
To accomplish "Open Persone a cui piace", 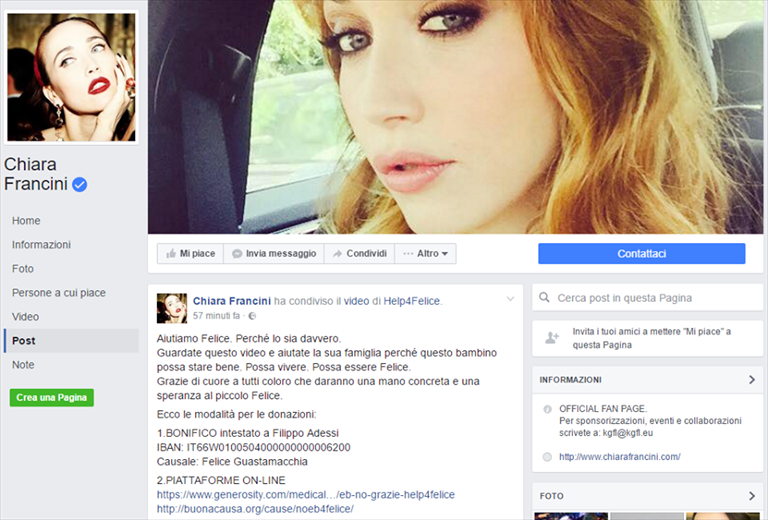I will click(x=59, y=293).
